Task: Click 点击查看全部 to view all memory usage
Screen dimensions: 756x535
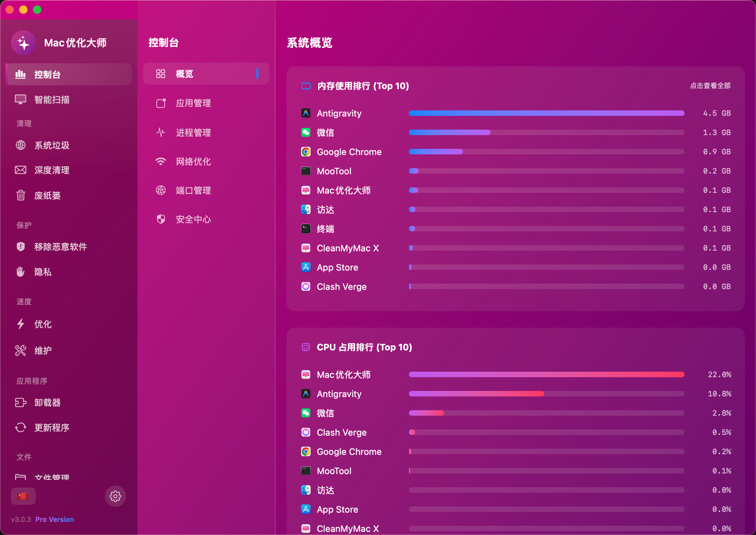Action: point(711,86)
